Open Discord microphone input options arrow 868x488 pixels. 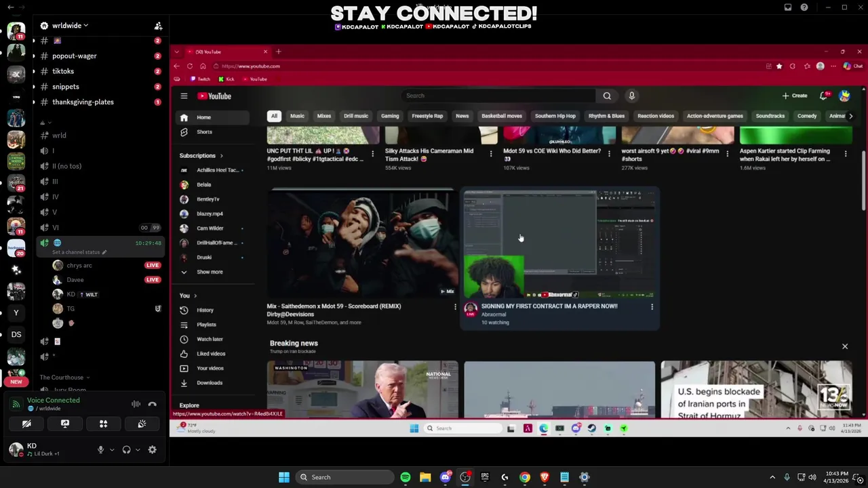(111, 449)
